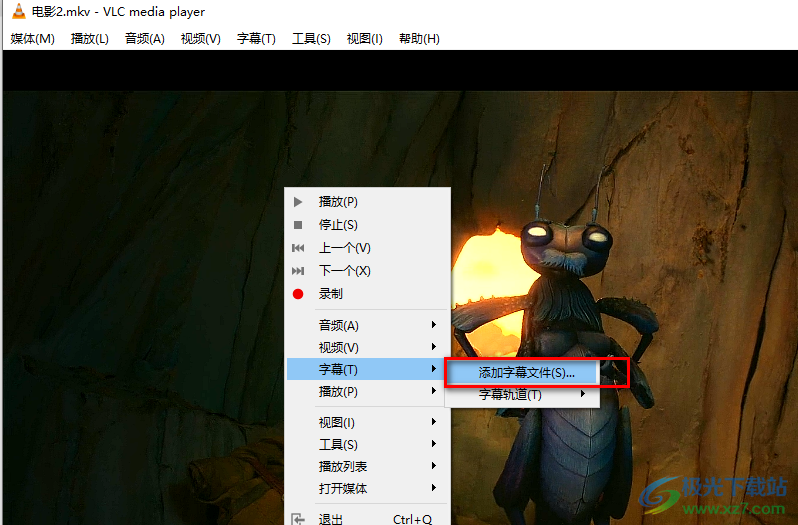Select 上一个(V) label in the context menu
The image size is (798, 525).
(x=345, y=248)
